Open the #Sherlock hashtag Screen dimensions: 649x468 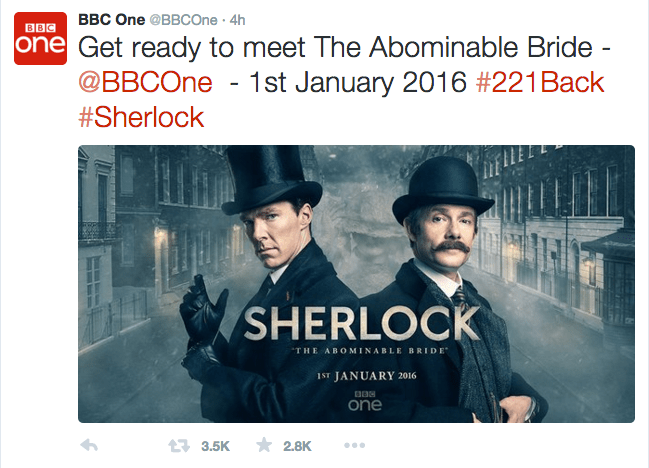141,117
